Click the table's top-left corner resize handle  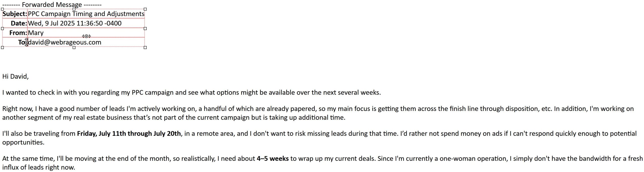click(x=3, y=9)
